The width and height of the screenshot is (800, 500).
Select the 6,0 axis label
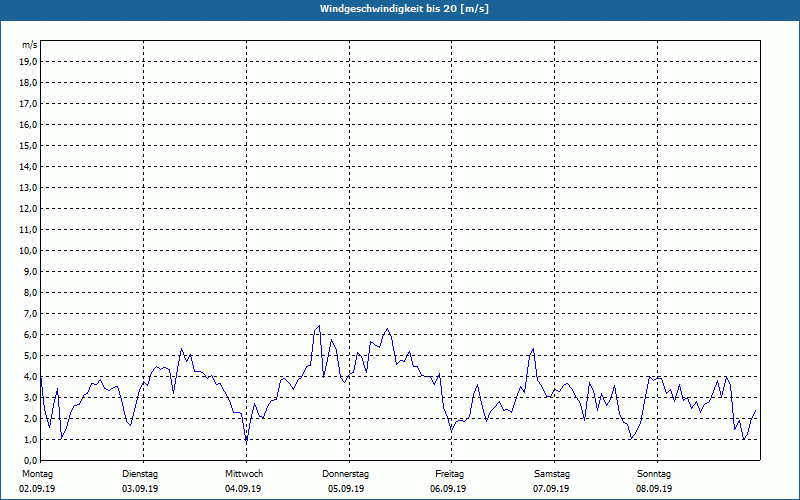pyautogui.click(x=30, y=335)
